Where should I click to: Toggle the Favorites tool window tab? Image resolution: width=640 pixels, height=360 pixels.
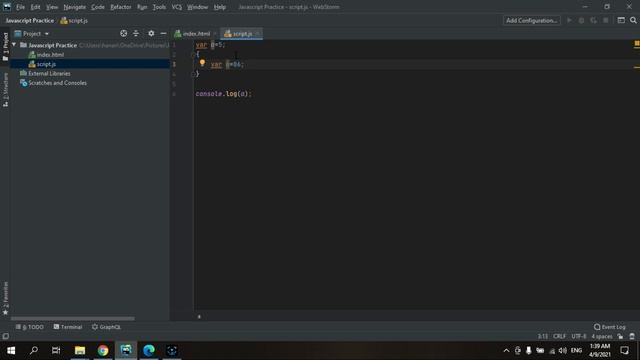click(x=5, y=298)
